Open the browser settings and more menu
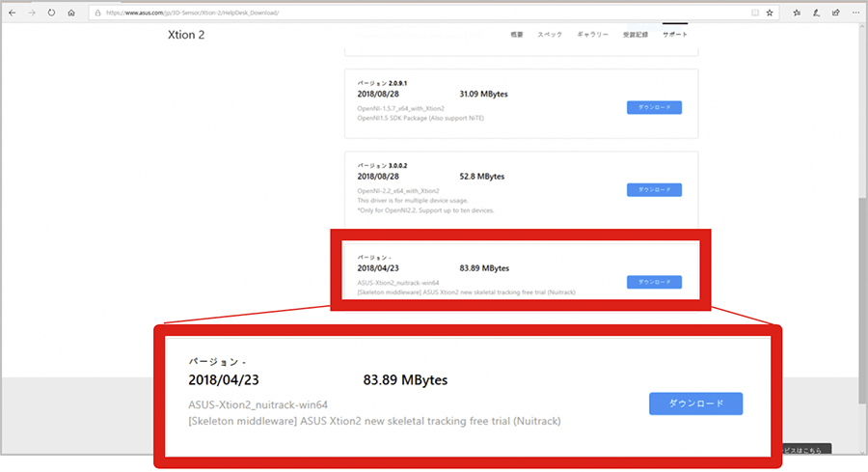Viewport: 868px width, 472px height. pos(855,13)
